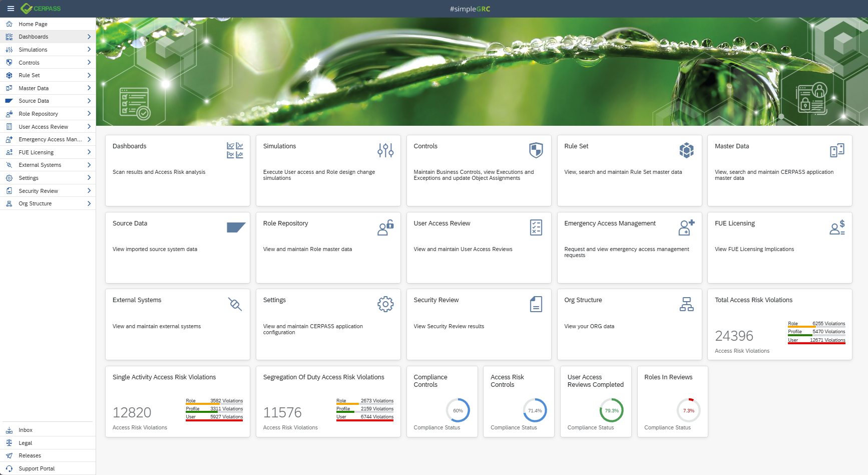This screenshot has height=475, width=868.
Task: Click the Releases paper-plane icon
Action: [9, 455]
